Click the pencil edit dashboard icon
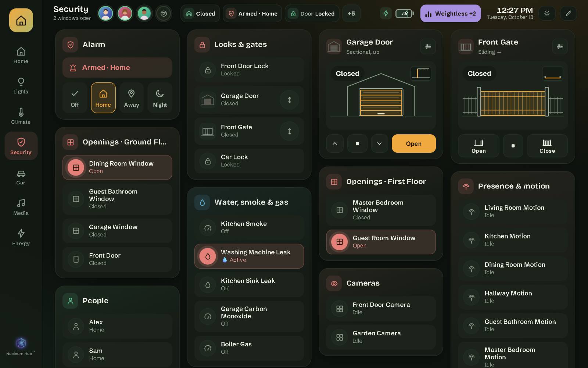 click(568, 13)
